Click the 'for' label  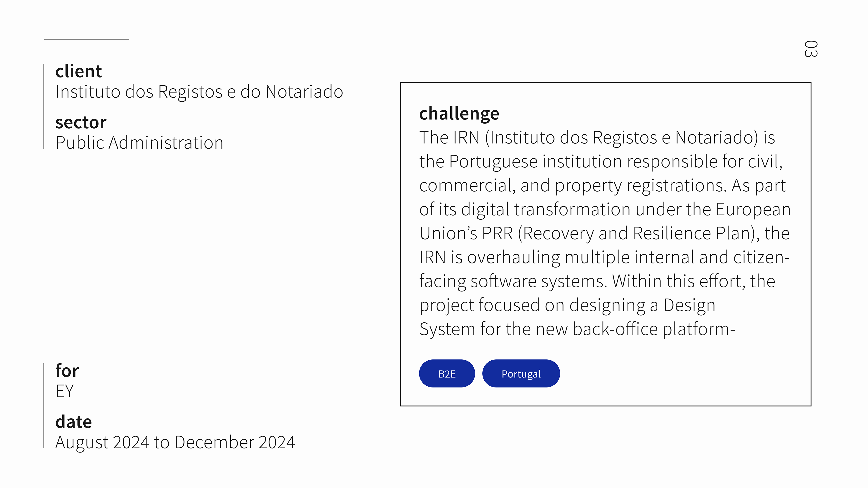click(67, 371)
